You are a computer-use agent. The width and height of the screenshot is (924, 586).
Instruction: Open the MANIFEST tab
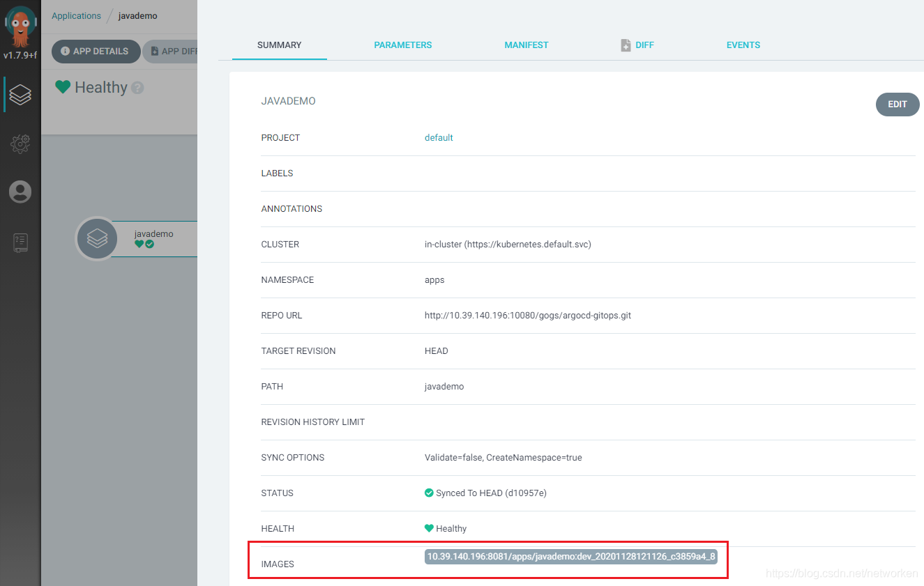[x=527, y=45]
